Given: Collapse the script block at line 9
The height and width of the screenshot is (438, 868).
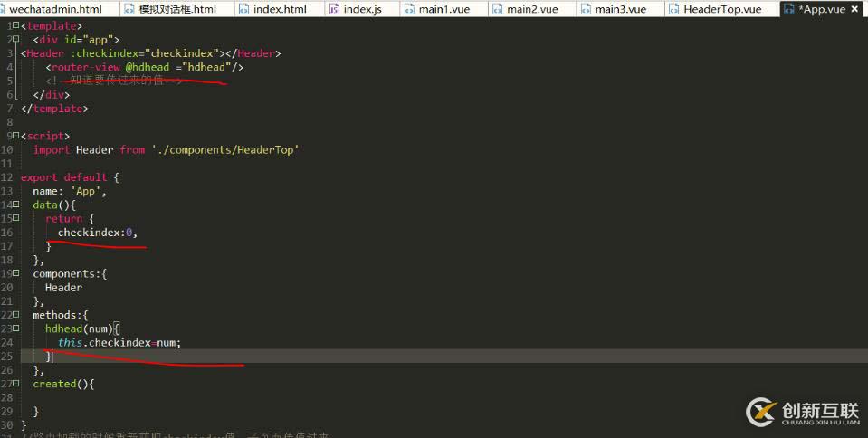Looking at the screenshot, I should point(15,136).
